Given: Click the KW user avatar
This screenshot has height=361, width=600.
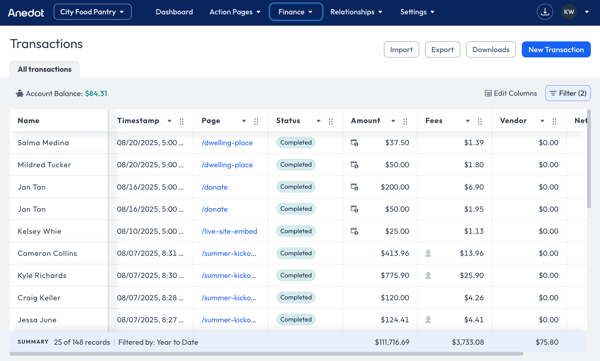Looking at the screenshot, I should coord(569,12).
